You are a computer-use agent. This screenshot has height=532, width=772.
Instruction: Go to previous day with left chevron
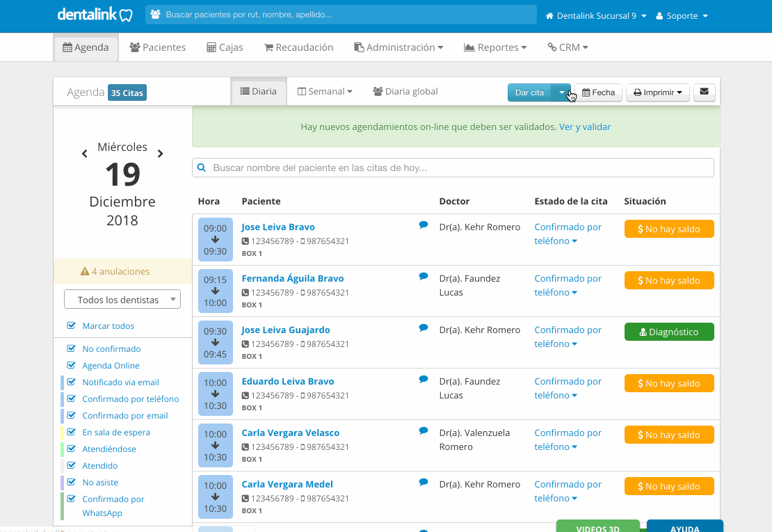85,154
